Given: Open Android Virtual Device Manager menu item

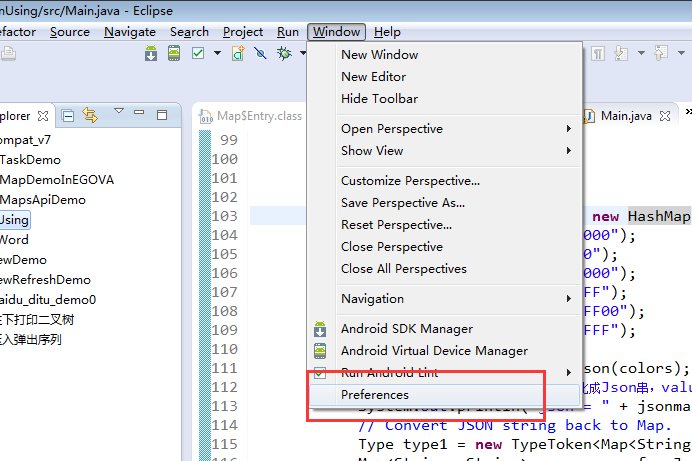Looking at the screenshot, I should 444,351.
